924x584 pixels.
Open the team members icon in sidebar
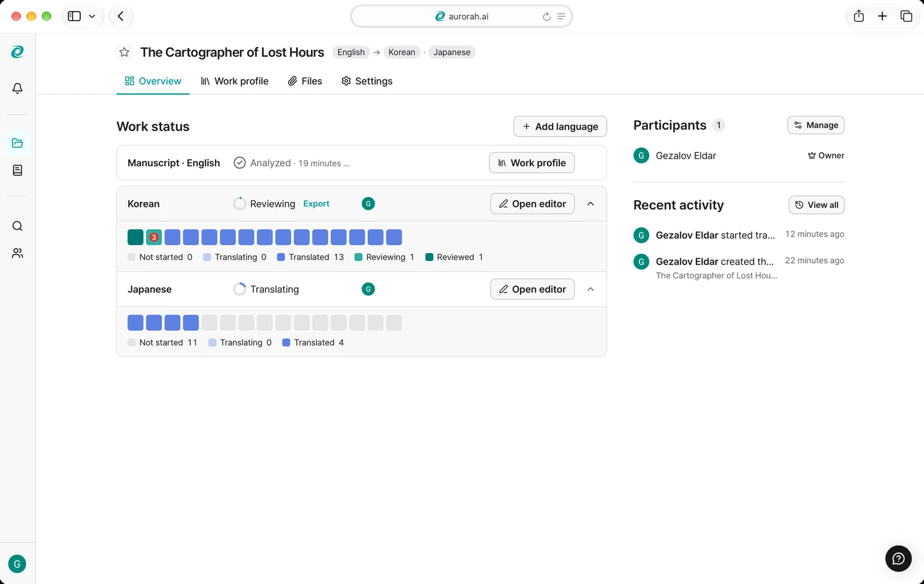pos(17,253)
